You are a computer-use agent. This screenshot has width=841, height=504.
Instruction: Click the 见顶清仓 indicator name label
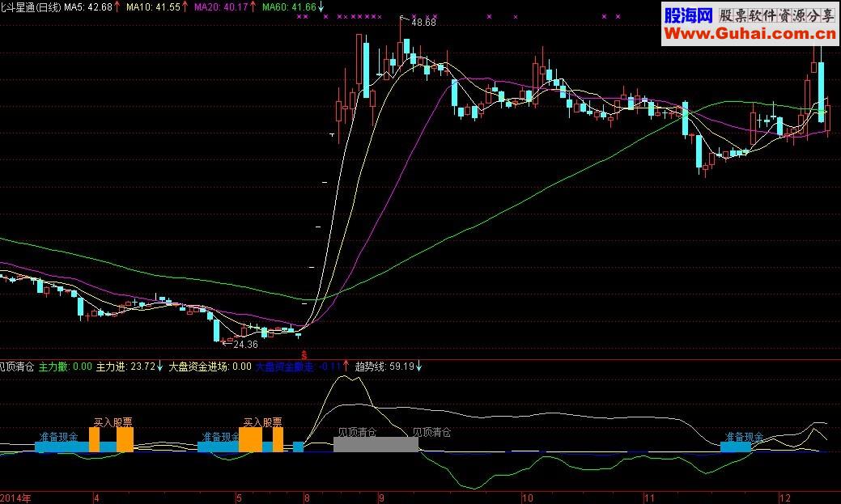coord(16,366)
